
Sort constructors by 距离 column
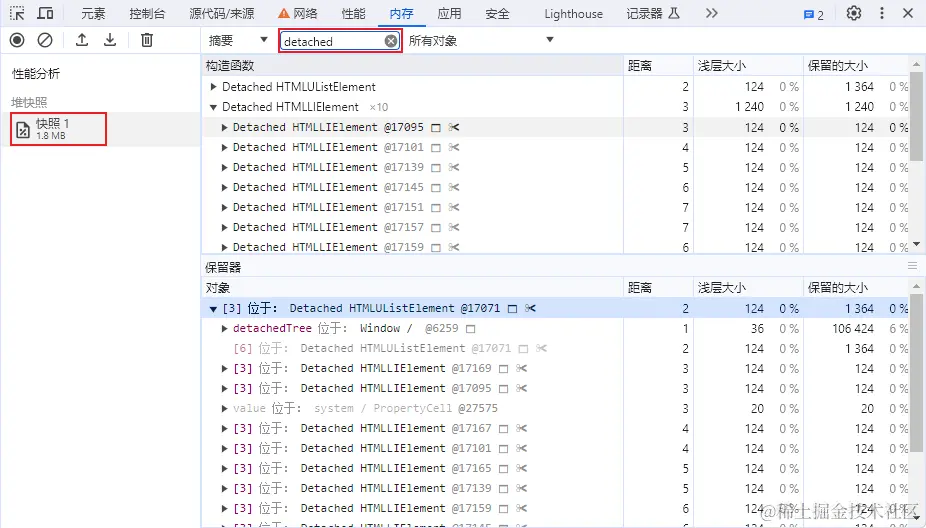coord(658,66)
